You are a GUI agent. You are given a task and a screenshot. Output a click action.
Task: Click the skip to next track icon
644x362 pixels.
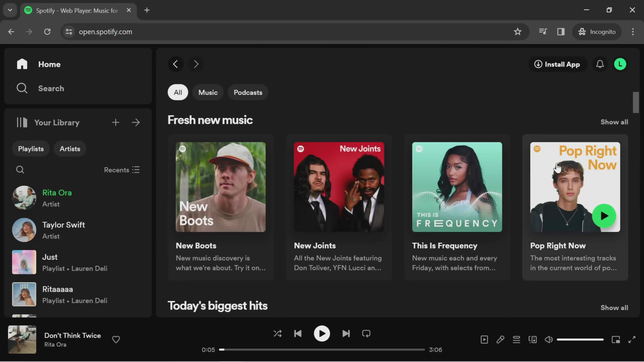click(x=346, y=334)
